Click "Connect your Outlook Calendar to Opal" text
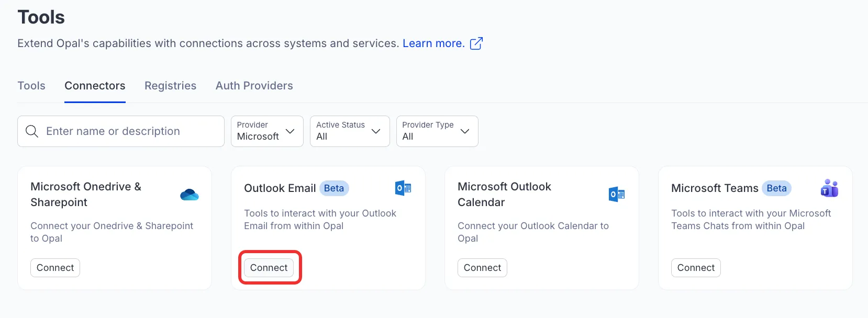This screenshot has width=868, height=318. coord(533,232)
